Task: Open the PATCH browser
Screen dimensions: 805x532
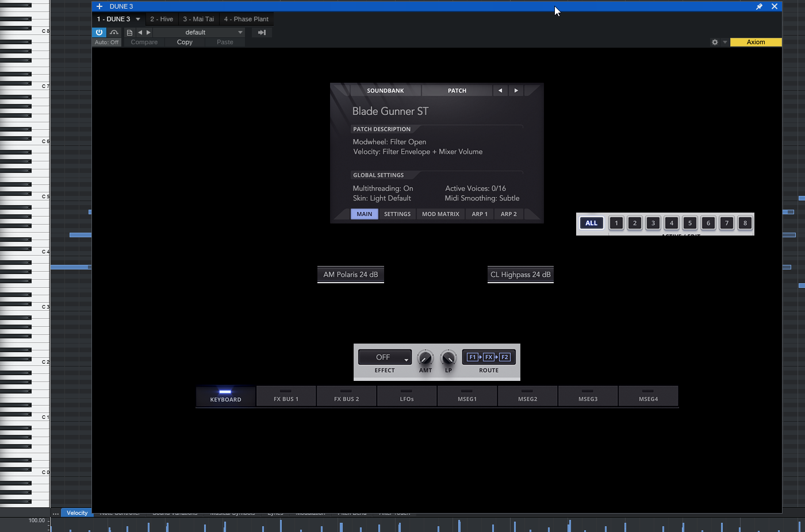Action: point(457,91)
